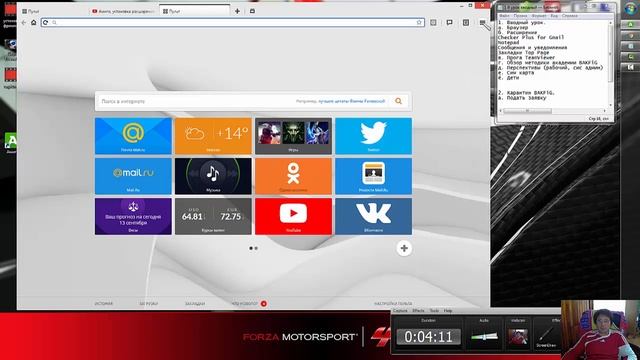Open the Настройки пульта link at bottom right

click(393, 304)
